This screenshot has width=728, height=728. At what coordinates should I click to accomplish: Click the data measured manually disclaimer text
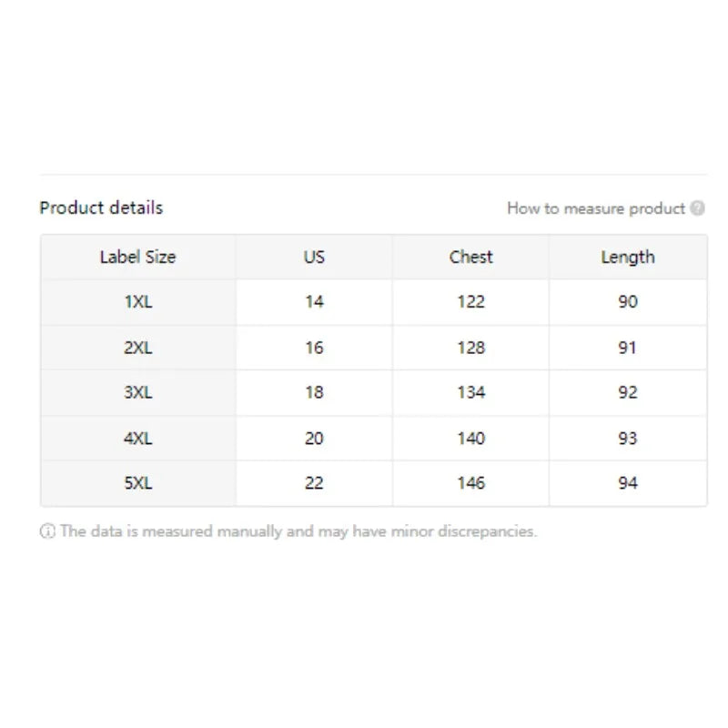coord(298,531)
